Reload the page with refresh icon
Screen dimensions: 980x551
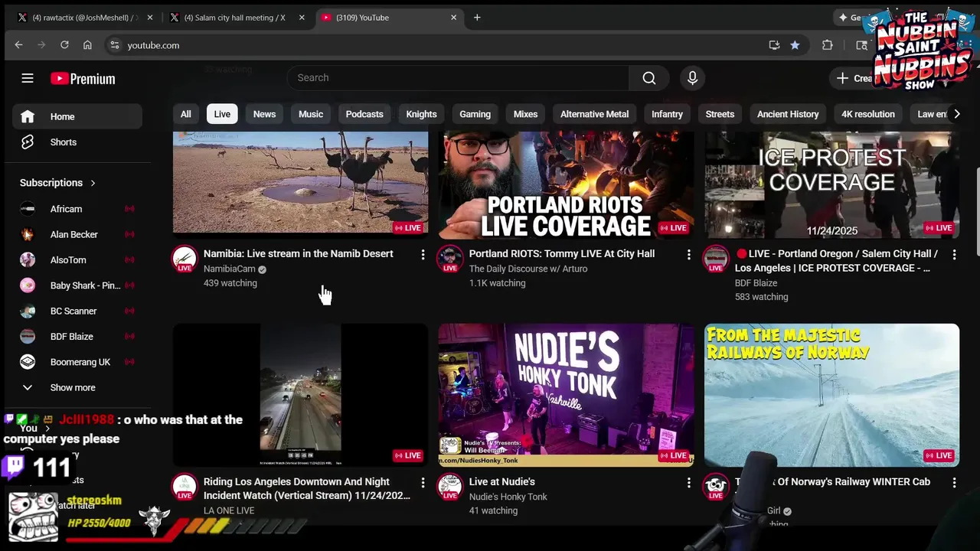click(x=64, y=45)
